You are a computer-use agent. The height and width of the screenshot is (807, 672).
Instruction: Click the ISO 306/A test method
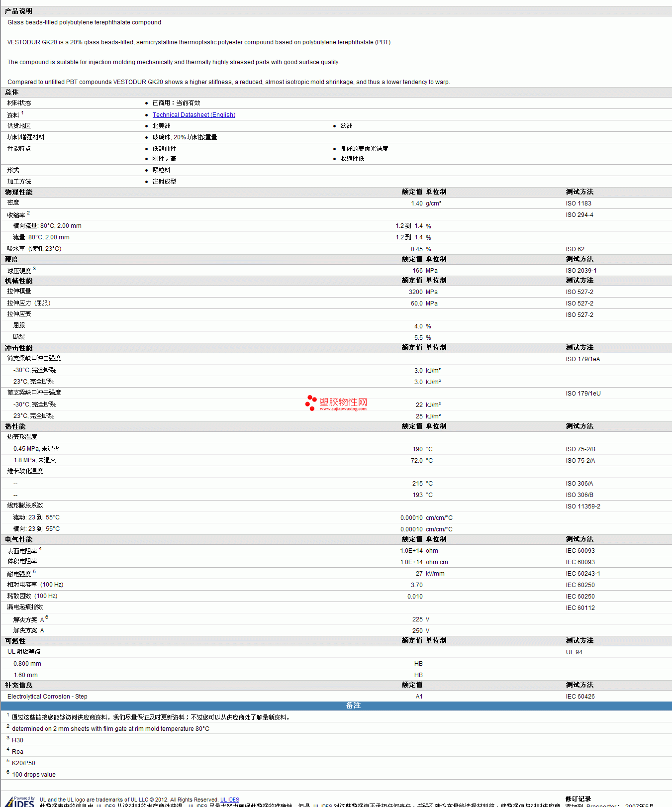coord(579,484)
